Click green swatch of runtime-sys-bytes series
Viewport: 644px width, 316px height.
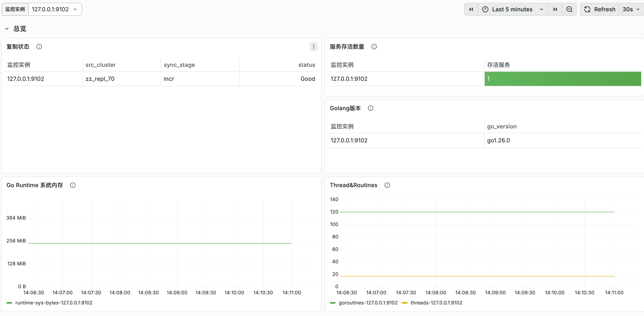pyautogui.click(x=9, y=303)
